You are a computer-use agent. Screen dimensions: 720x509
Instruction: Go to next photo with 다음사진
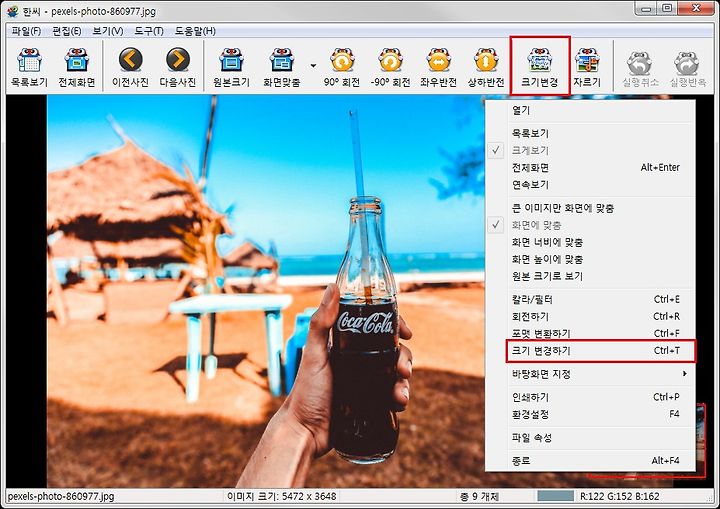[x=178, y=67]
